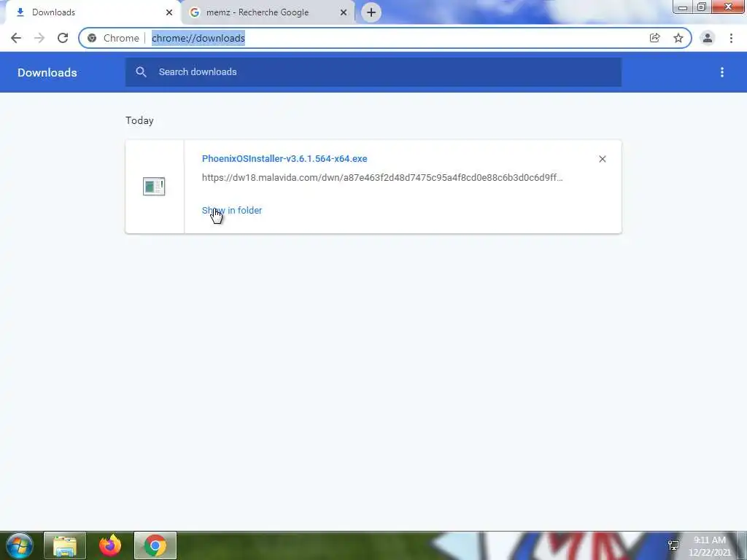The width and height of the screenshot is (747, 560).
Task: Open the network icon in the system tray
Action: coord(673,545)
